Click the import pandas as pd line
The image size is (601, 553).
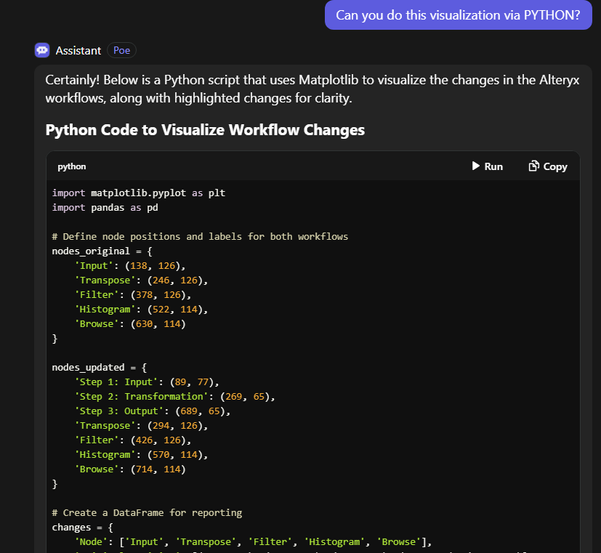pyautogui.click(x=108, y=207)
